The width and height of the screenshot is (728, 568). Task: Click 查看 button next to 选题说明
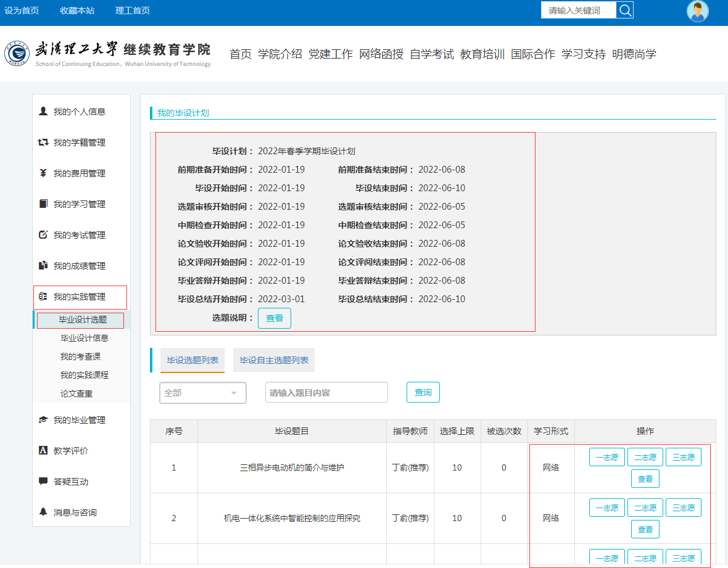274,318
